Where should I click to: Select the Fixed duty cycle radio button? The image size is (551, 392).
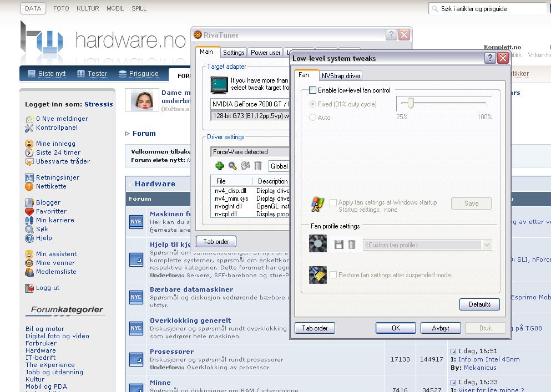pyautogui.click(x=312, y=104)
